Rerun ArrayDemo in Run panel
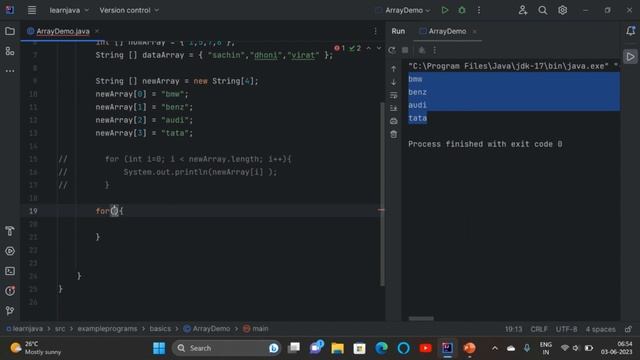This screenshot has width=640, height=360. click(392, 50)
